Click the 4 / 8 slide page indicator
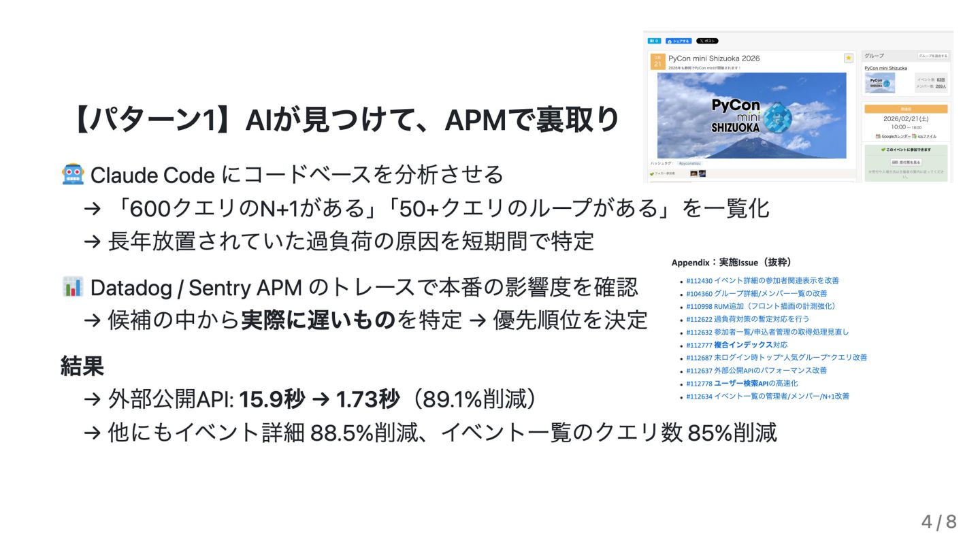Viewport: 980px width, 551px height. (x=939, y=522)
